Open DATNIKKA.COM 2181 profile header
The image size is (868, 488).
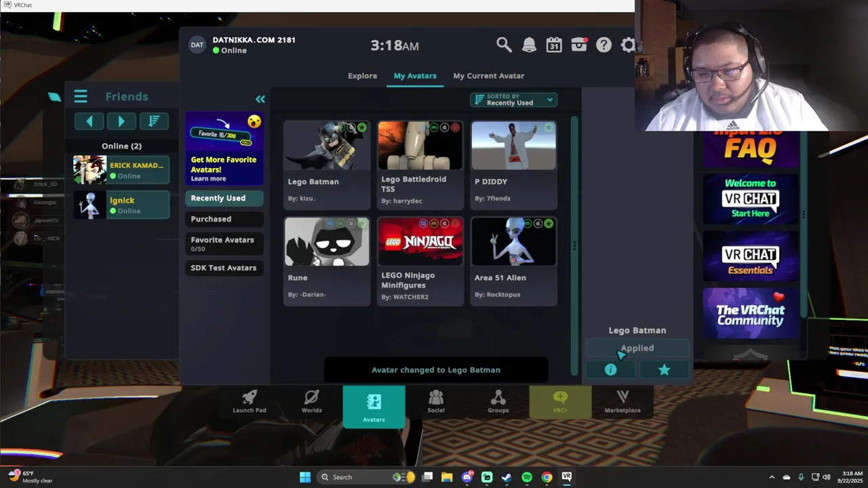point(242,45)
